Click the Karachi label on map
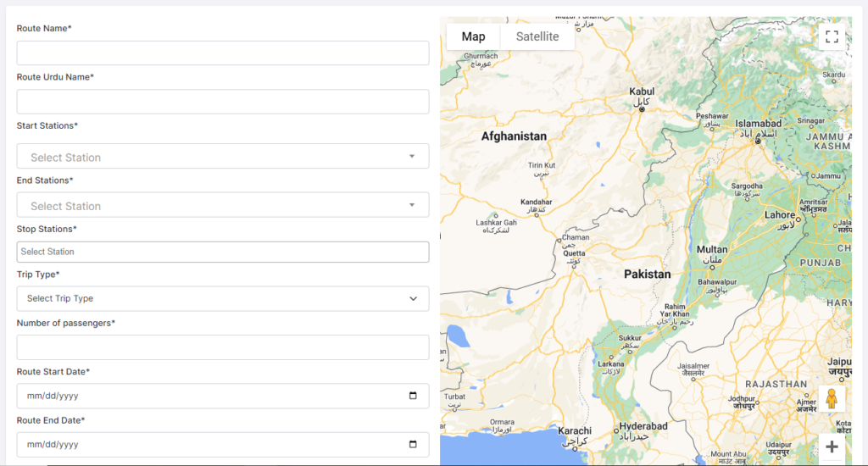Viewport: 868px width, 466px height. (575, 431)
